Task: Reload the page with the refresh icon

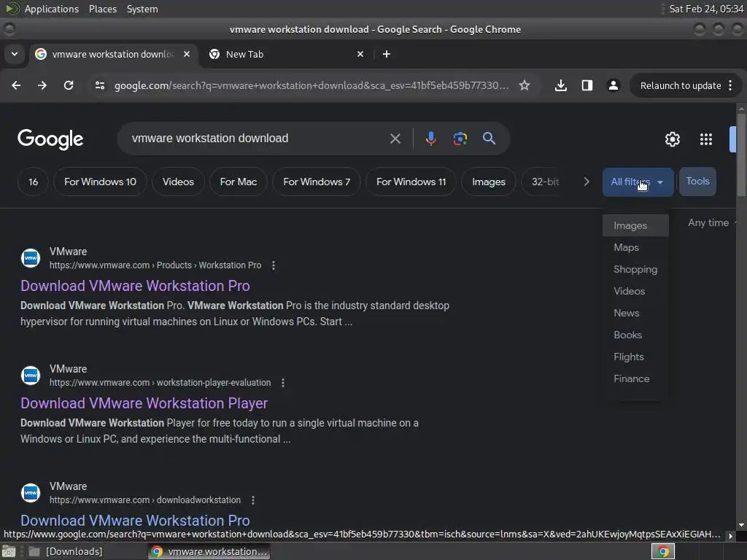Action: coord(69,85)
